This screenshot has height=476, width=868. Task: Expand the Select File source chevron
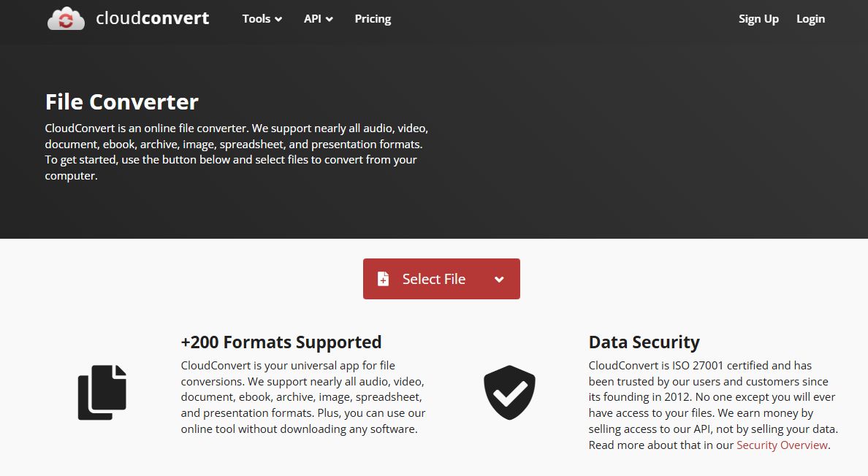coord(499,279)
